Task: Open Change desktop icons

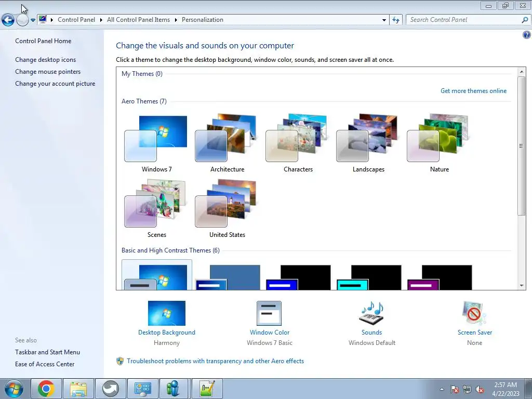Action: pos(46,60)
